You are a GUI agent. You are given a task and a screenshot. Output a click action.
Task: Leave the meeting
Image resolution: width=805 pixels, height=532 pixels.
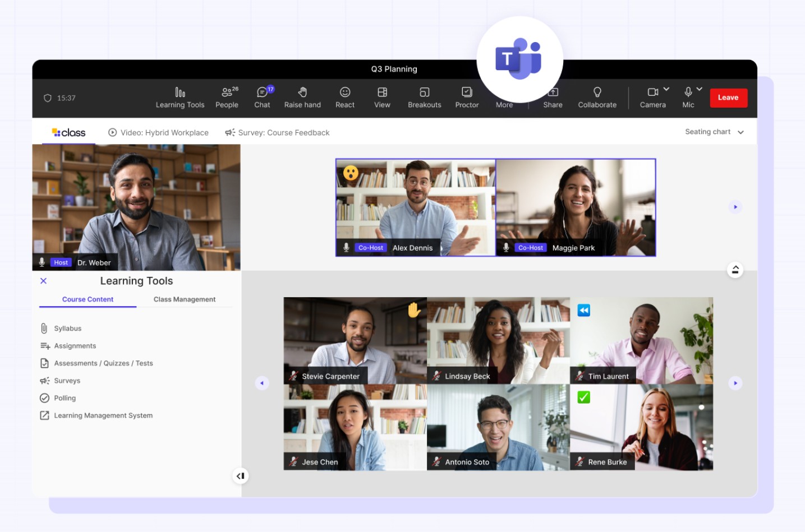pos(728,98)
